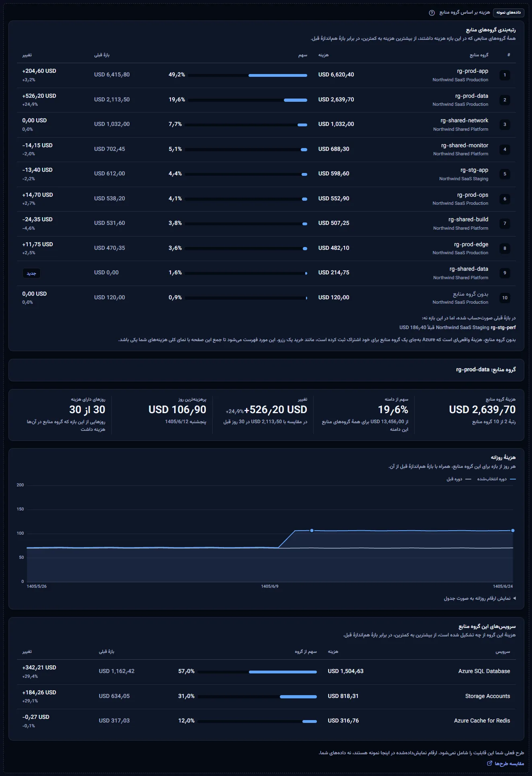Select the rg-prod-ops row
Image resolution: width=532 pixels, height=776 pixels.
266,199
